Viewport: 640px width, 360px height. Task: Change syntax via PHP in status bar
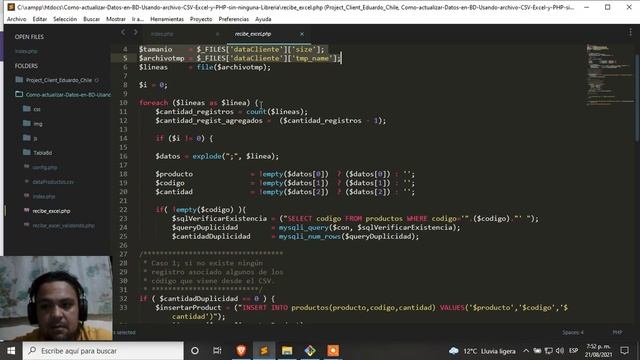[617, 332]
